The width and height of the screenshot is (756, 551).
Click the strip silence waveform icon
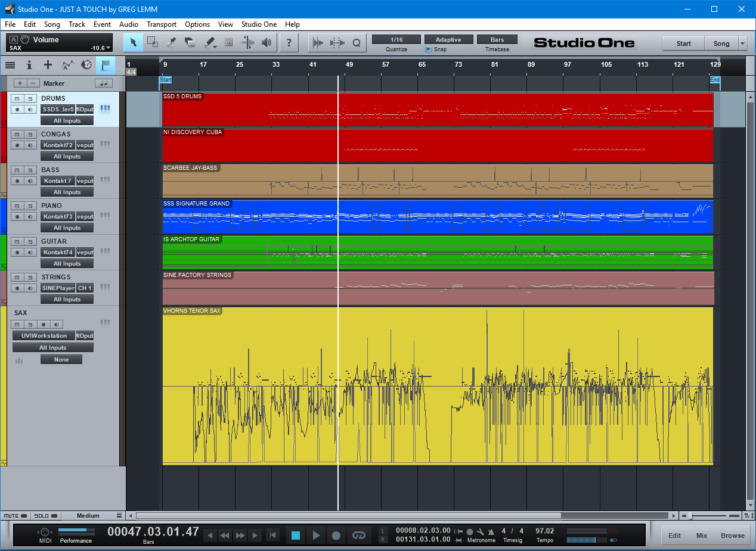(337, 42)
